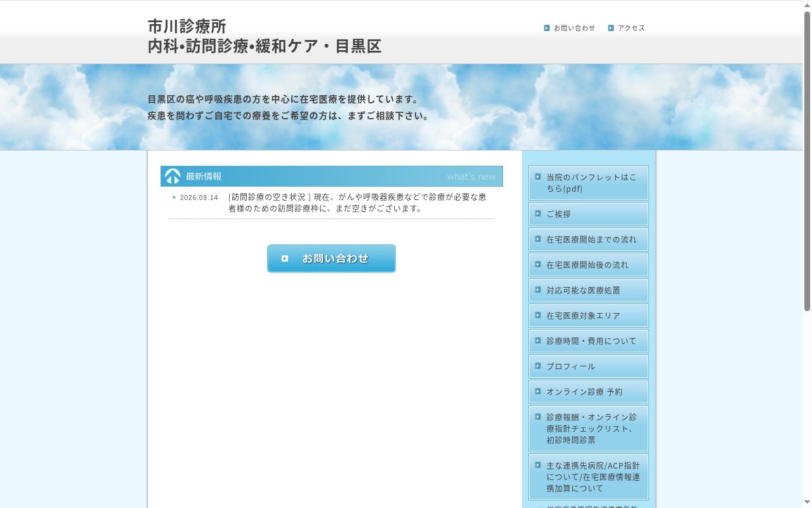The height and width of the screenshot is (508, 812).
Task: Open 在宅医療対象エリア page
Action: 589,316
